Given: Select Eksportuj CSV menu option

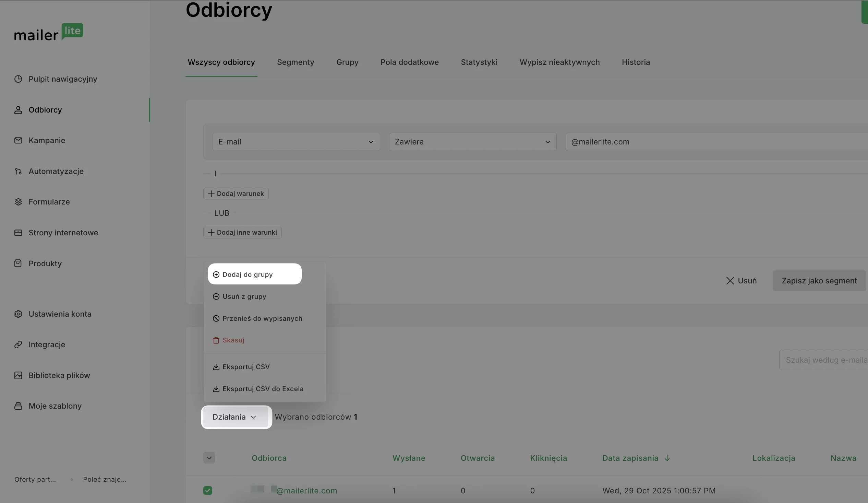Looking at the screenshot, I should click(246, 367).
